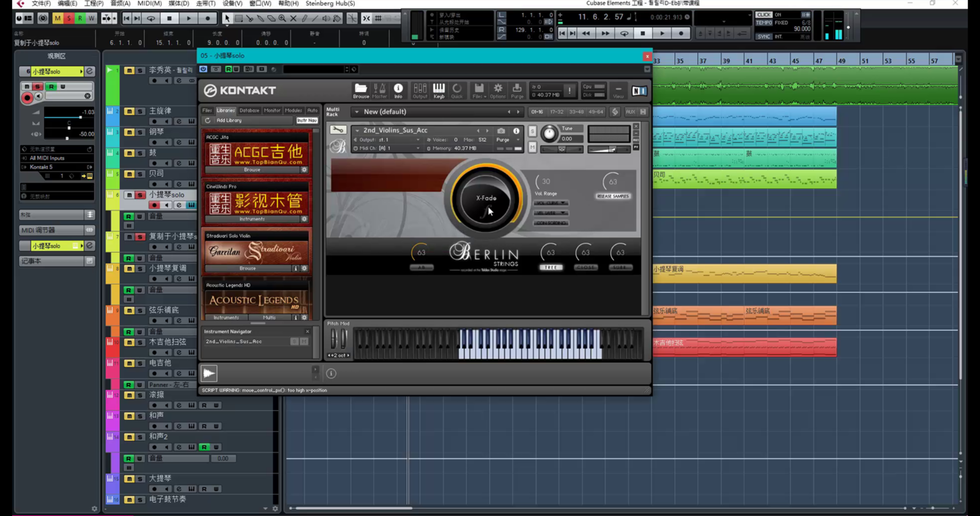Toggle global Read automation R button
Viewport: 980px width, 516px height.
[80, 18]
